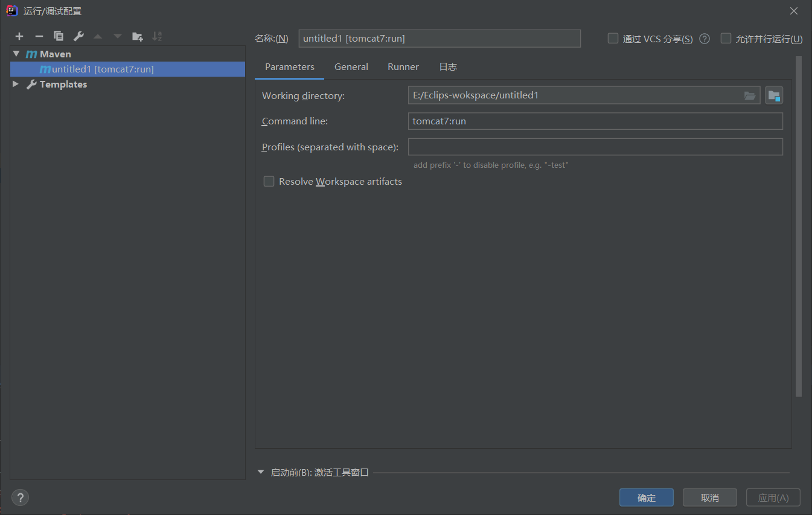This screenshot has height=515, width=812.
Task: Enable the 通过 VCS 分享 checkbox
Action: pyautogui.click(x=613, y=38)
